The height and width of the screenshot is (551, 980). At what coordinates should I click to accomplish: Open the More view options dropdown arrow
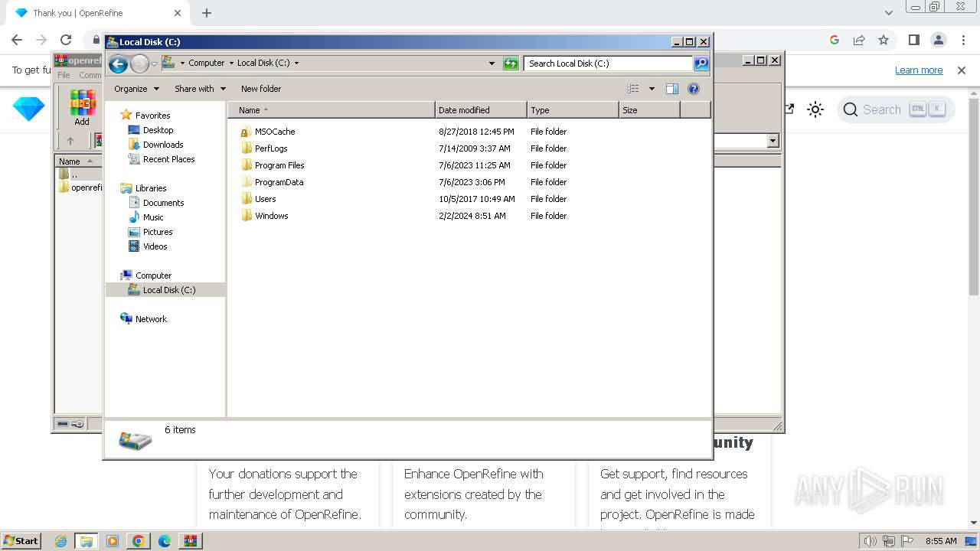click(x=652, y=89)
